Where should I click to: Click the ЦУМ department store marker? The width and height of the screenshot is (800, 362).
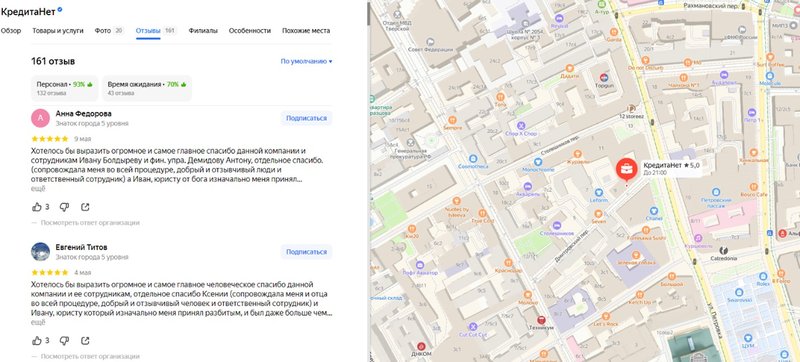coord(748,338)
